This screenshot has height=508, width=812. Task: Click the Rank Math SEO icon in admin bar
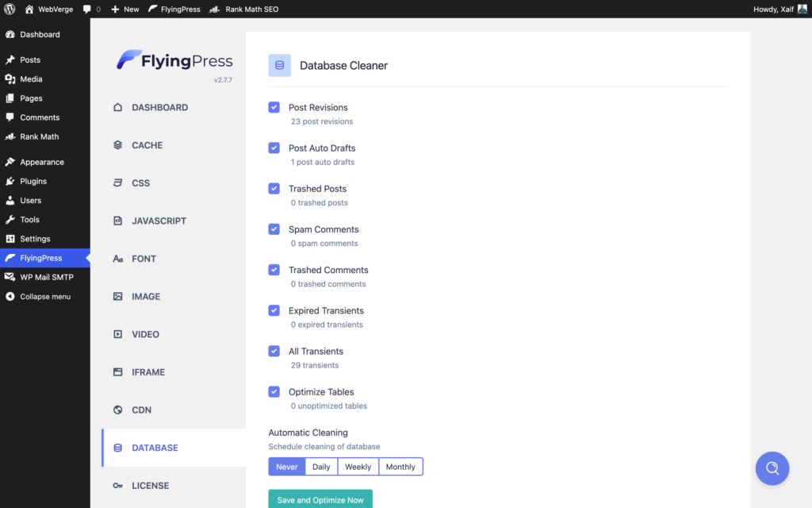click(x=213, y=9)
